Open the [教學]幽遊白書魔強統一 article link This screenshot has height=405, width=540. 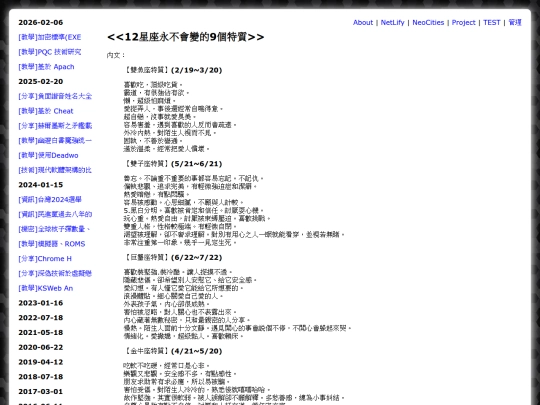tap(55, 141)
